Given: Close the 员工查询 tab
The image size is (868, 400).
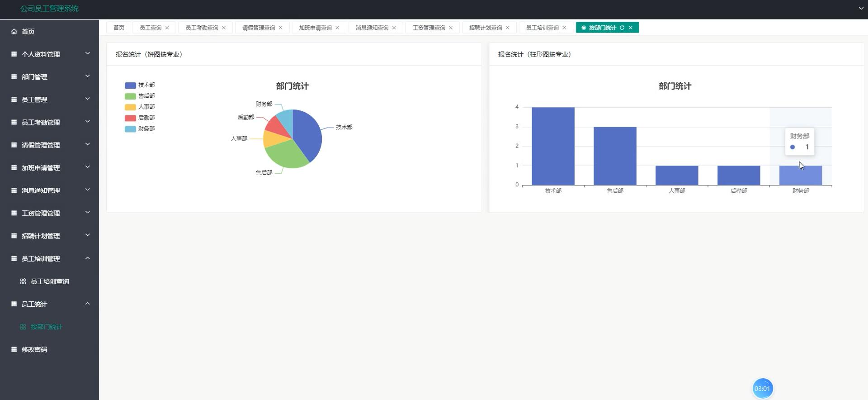Looking at the screenshot, I should [x=167, y=28].
